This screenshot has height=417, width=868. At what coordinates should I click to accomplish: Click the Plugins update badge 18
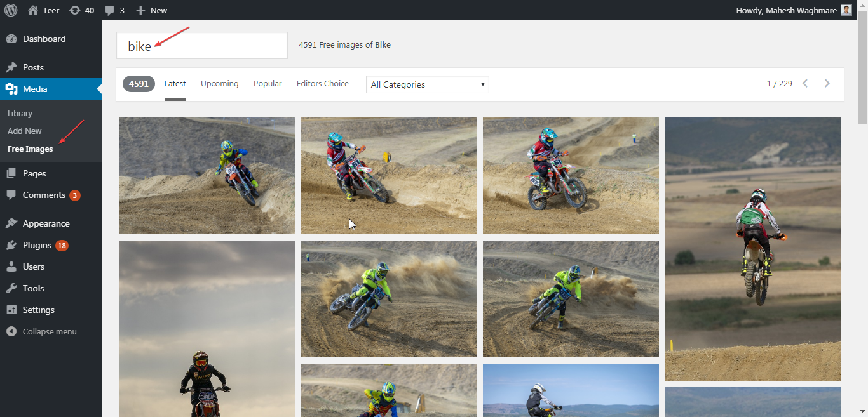62,246
